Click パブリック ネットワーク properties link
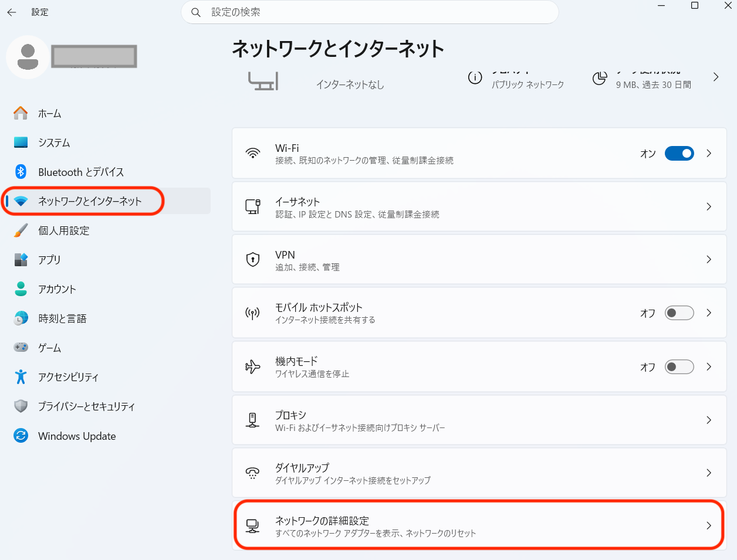This screenshot has height=560, width=737. pyautogui.click(x=528, y=85)
